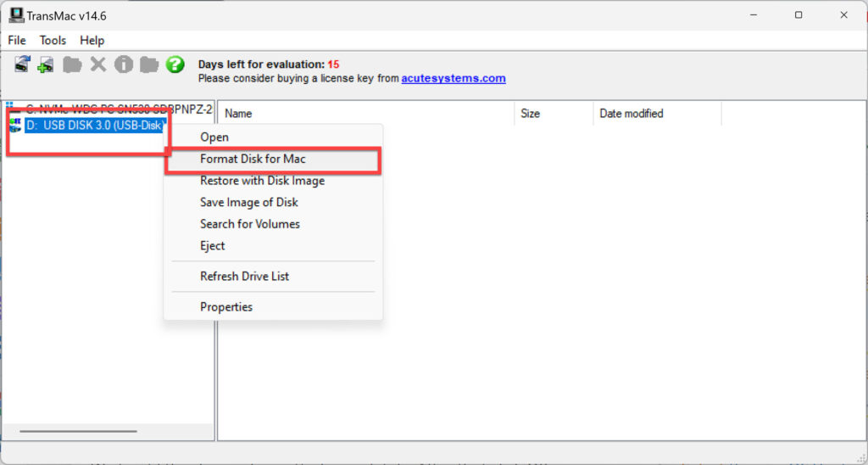Eject the USB disk via context menu
This screenshot has width=868, height=465.
274,245
